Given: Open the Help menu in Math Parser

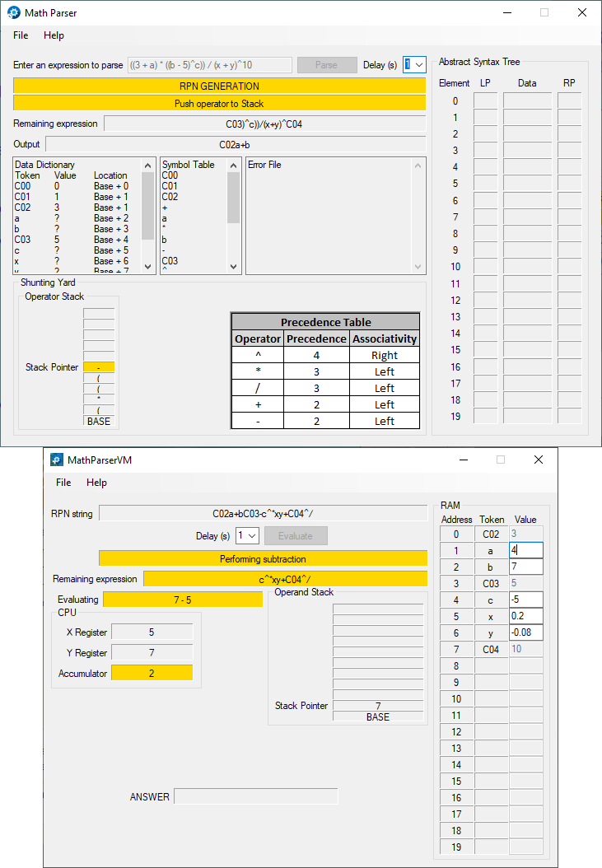Looking at the screenshot, I should point(54,35).
